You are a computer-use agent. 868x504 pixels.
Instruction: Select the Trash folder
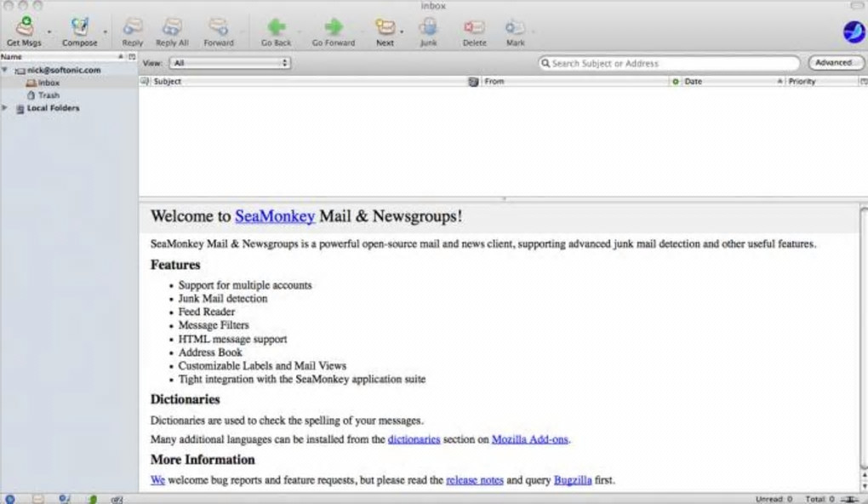pos(49,95)
